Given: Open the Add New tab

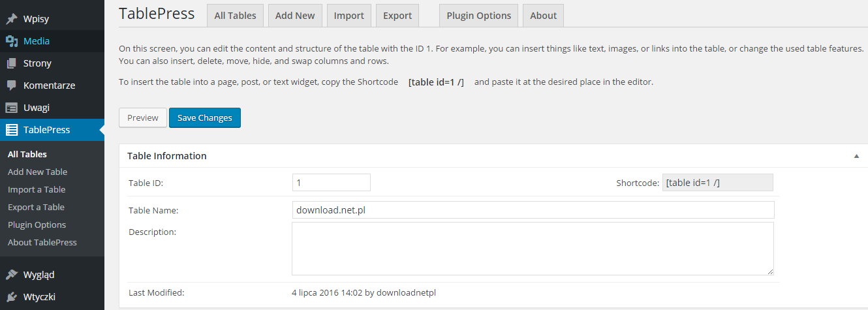Looking at the screenshot, I should 295,16.
